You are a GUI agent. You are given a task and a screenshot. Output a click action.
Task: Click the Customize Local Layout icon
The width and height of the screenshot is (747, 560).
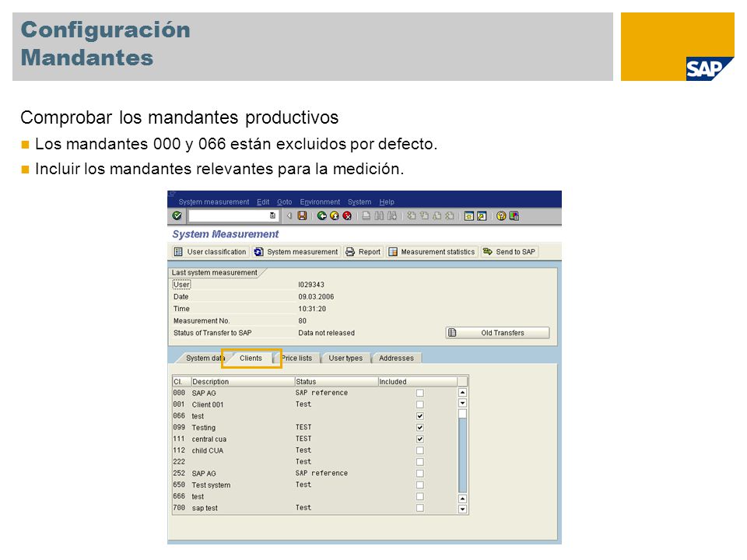[x=514, y=216]
